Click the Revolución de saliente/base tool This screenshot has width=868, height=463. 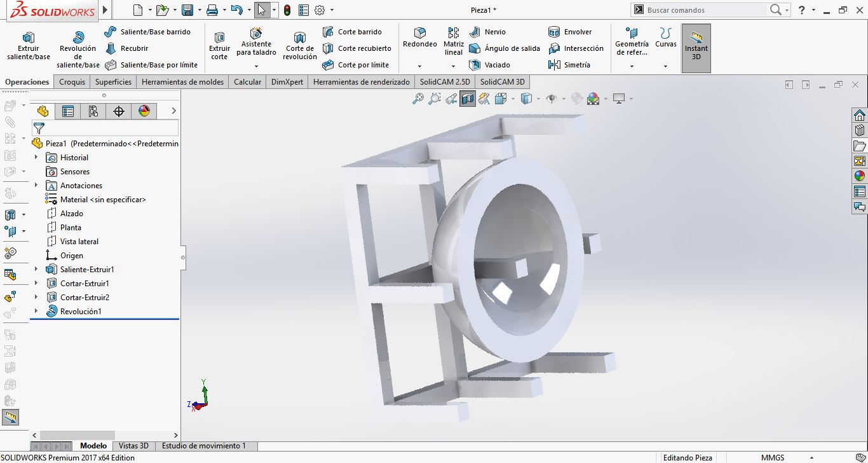pos(78,50)
